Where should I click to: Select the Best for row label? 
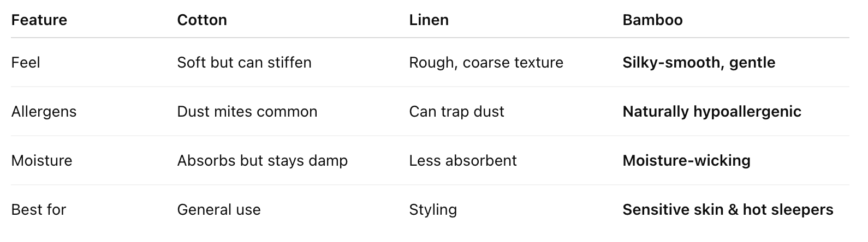pyautogui.click(x=39, y=210)
